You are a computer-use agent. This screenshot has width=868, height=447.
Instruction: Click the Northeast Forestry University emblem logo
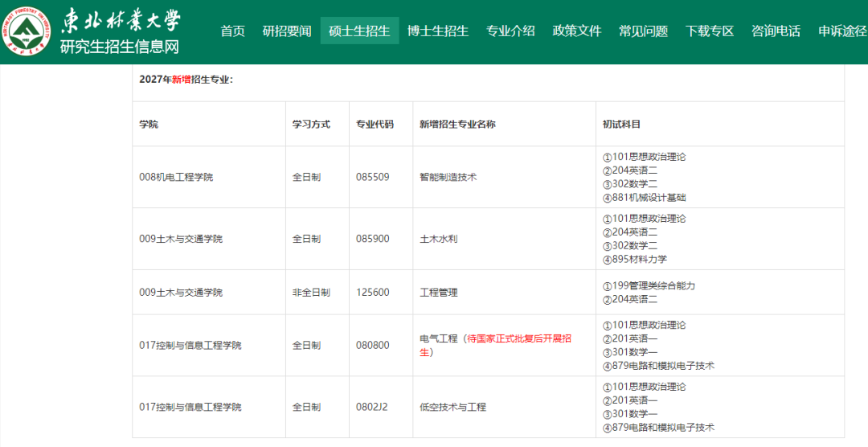click(26, 31)
